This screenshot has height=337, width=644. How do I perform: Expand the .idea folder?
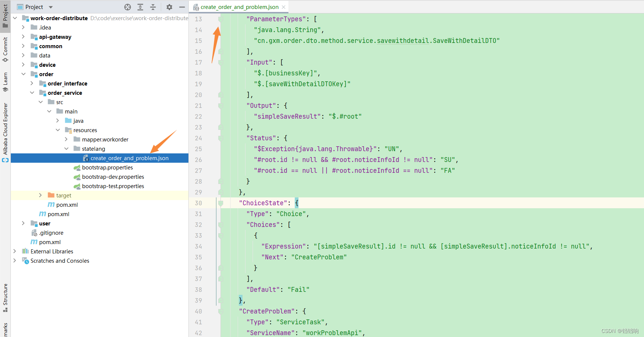pos(23,27)
